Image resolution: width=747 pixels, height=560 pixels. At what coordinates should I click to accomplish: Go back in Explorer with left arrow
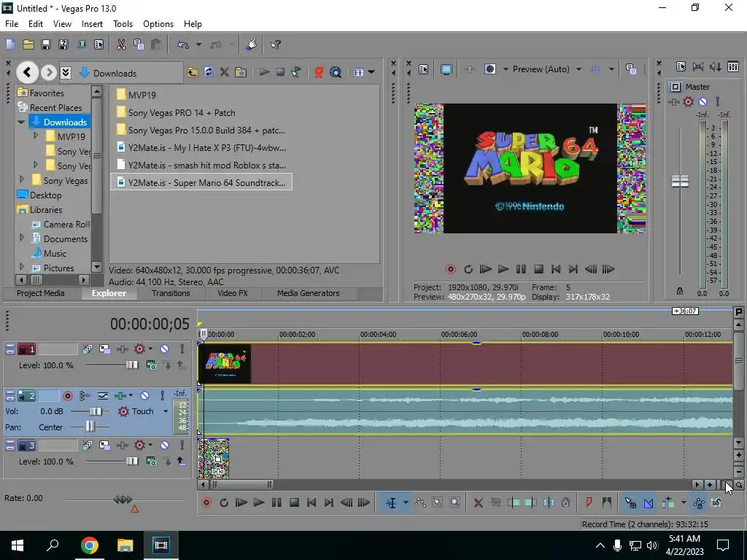click(x=27, y=72)
